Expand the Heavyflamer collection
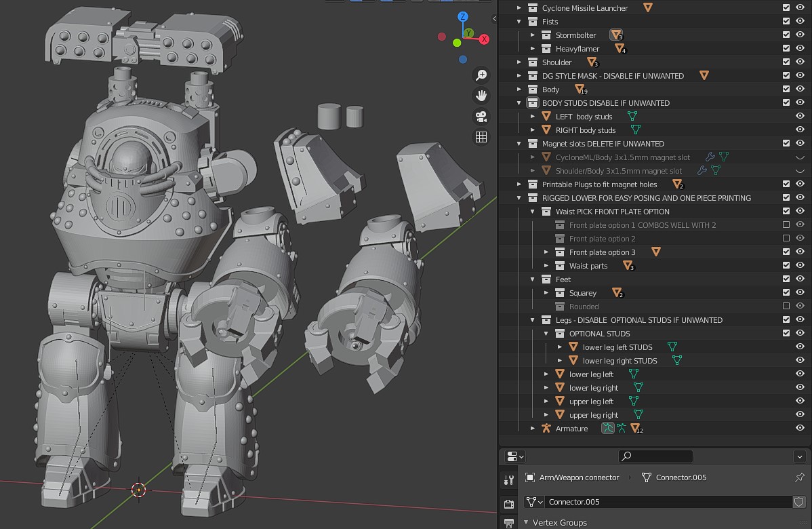This screenshot has width=812, height=529. click(533, 48)
